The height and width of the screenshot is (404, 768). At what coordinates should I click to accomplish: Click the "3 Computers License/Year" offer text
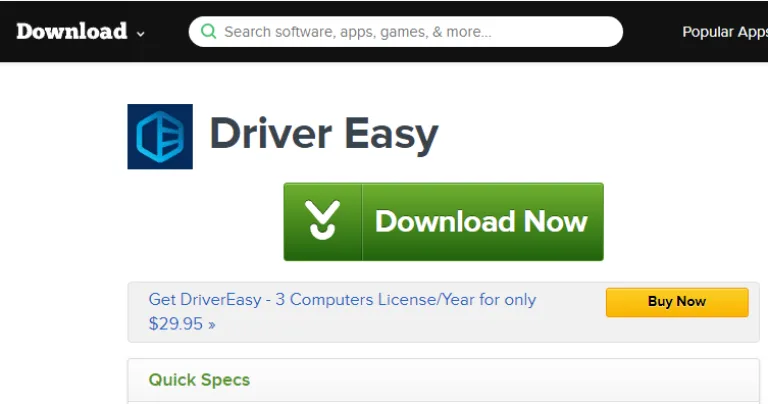375,299
